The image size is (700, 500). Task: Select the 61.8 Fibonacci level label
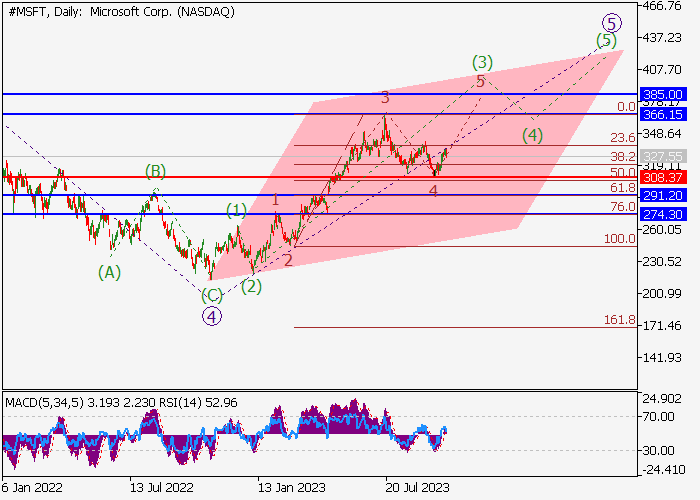pyautogui.click(x=622, y=188)
